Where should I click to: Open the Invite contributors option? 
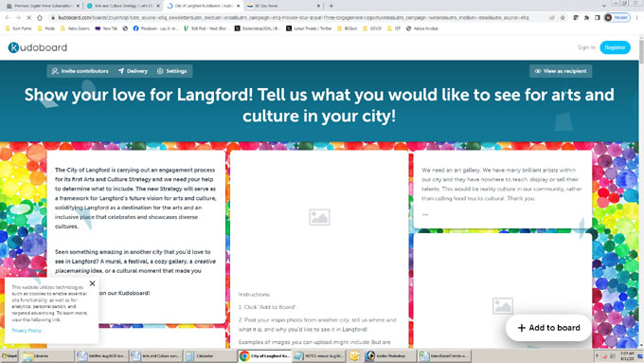tap(80, 71)
